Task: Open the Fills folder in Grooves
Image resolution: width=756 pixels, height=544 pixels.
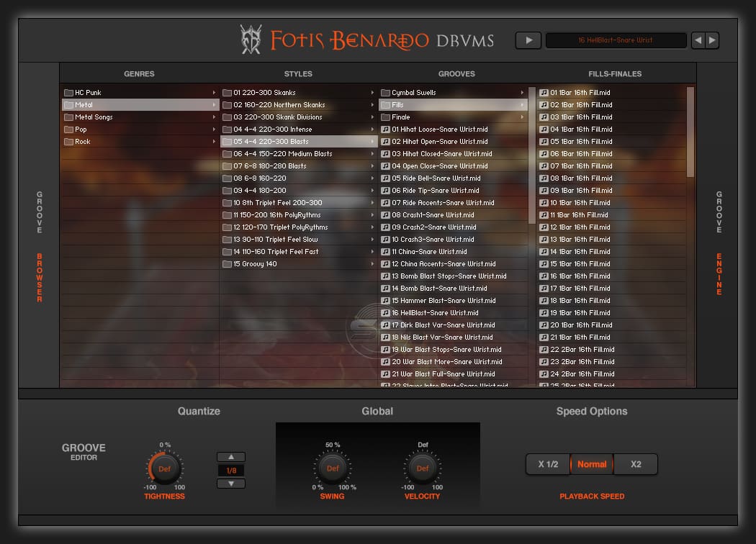Action: 453,104
